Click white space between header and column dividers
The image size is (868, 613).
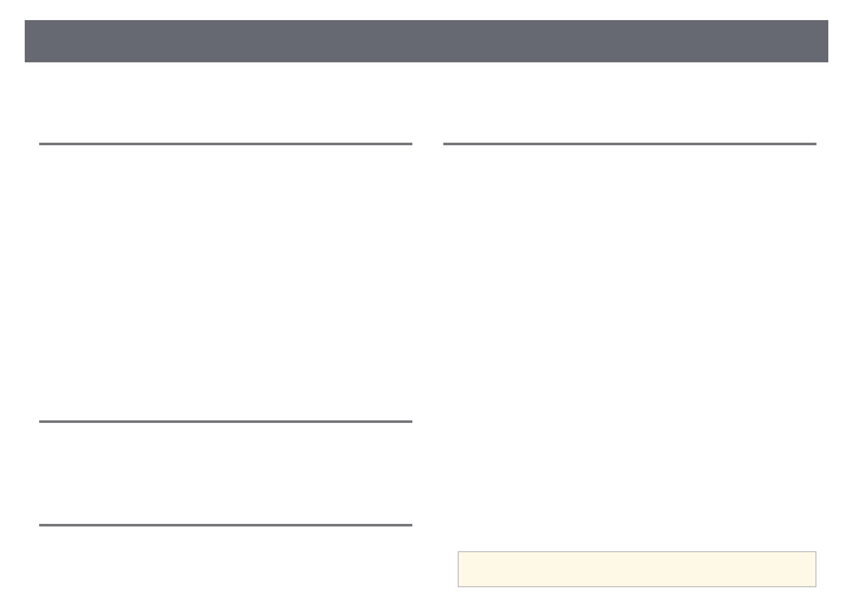[426, 103]
